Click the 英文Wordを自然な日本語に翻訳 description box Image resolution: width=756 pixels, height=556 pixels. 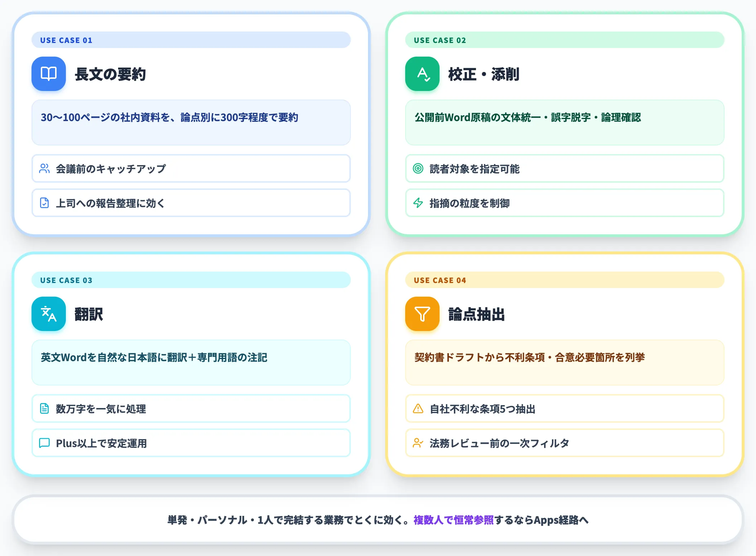pos(191,363)
